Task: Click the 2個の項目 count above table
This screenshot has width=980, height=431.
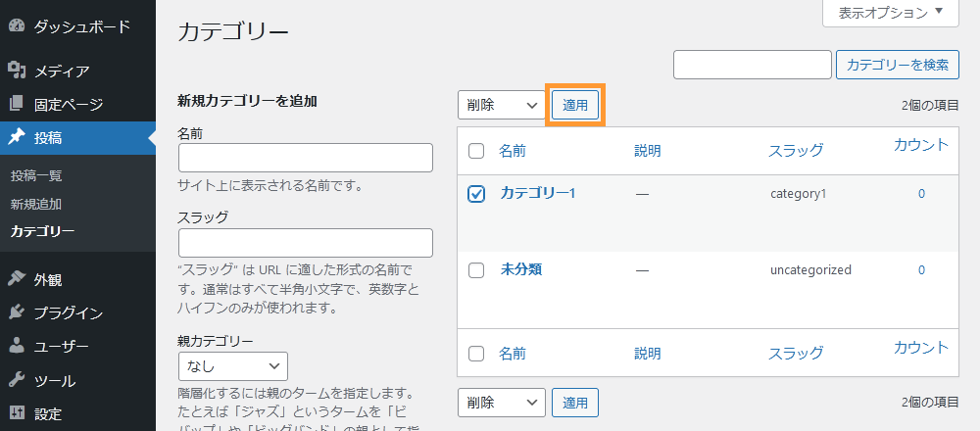Action: pos(930,106)
